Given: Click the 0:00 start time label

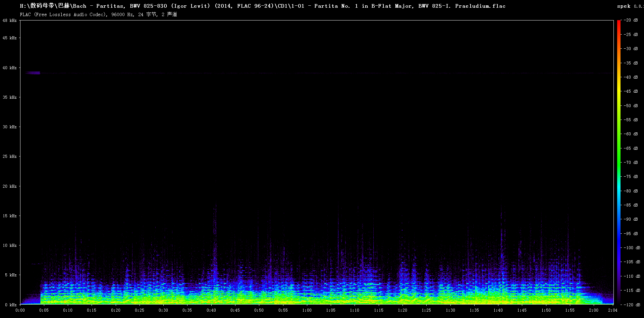Looking at the screenshot, I should click(20, 310).
